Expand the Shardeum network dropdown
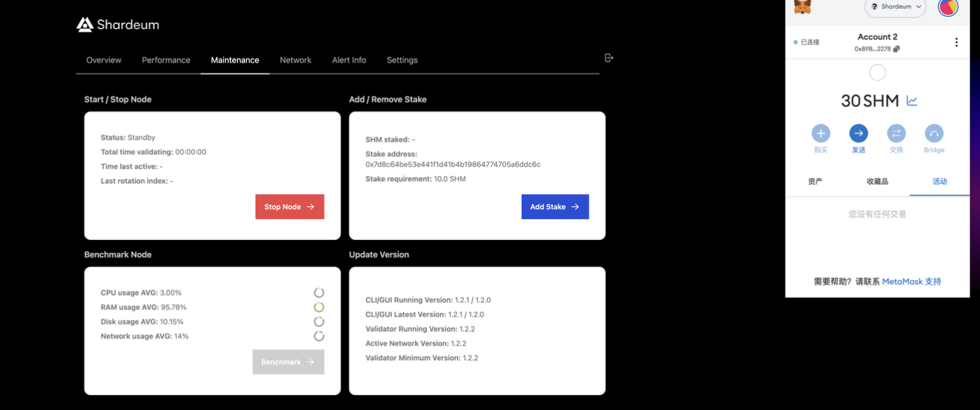980x410 pixels. tap(896, 6)
